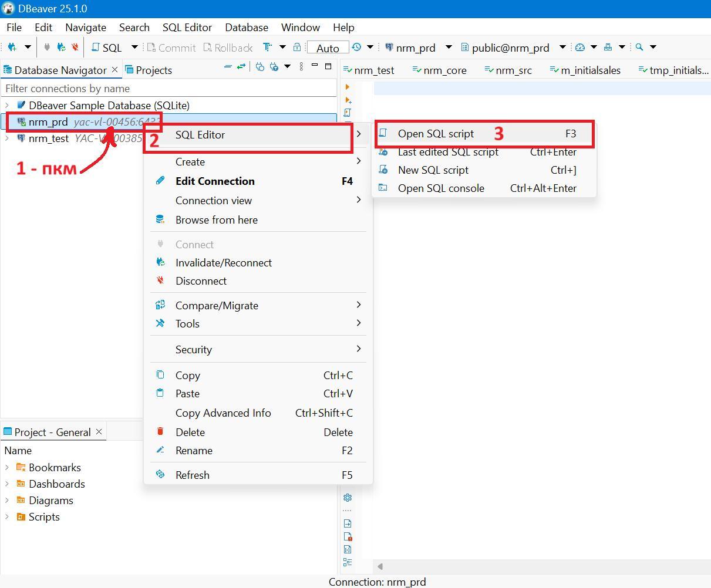Open the active connection nrm_prd dropdown
Image resolution: width=711 pixels, height=588 pixels.
pyautogui.click(x=449, y=48)
